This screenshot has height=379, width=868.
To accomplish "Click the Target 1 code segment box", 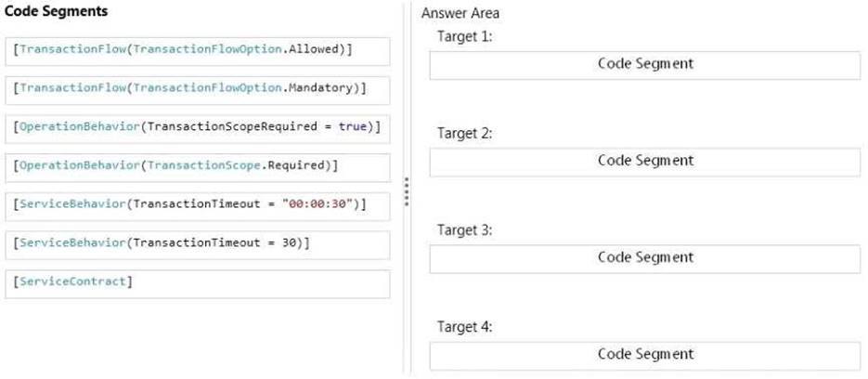I will tap(645, 65).
